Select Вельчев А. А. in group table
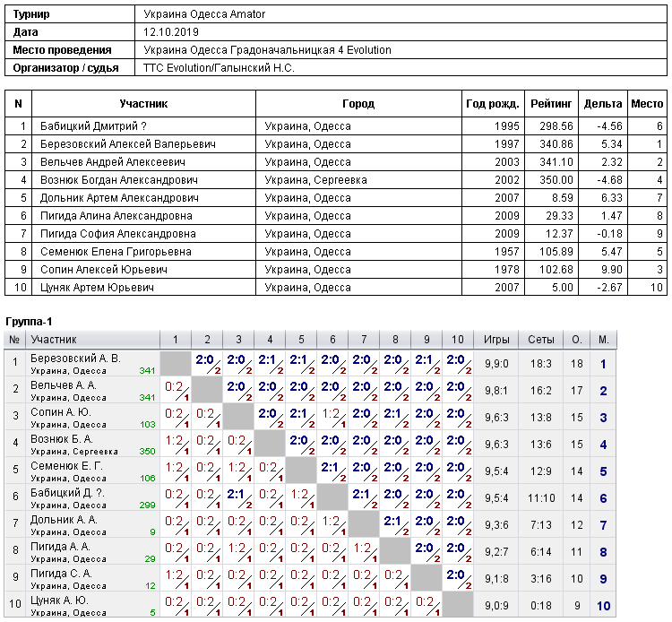The width and height of the screenshot is (672, 622). (64, 385)
